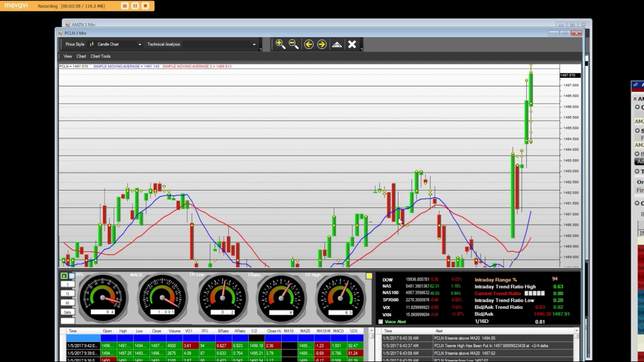
Task: Click the scroll-up arrow of the alerts list
Action: tap(576, 331)
